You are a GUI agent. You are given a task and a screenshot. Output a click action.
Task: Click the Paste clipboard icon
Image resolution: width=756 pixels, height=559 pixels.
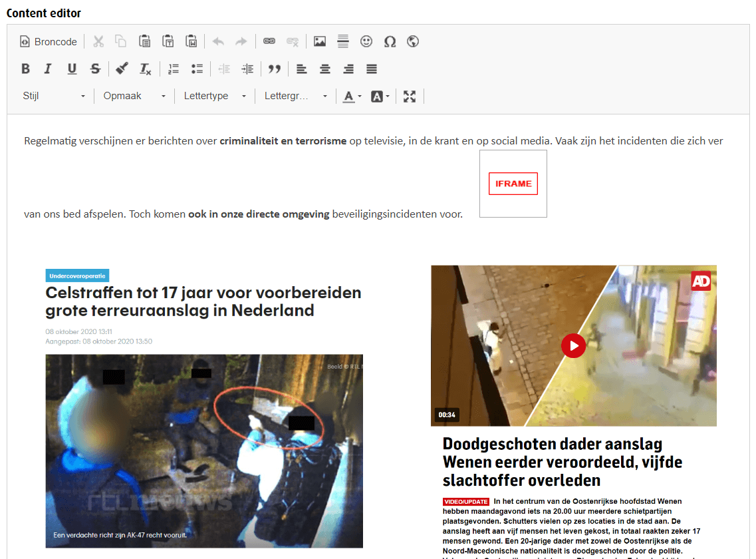[144, 41]
